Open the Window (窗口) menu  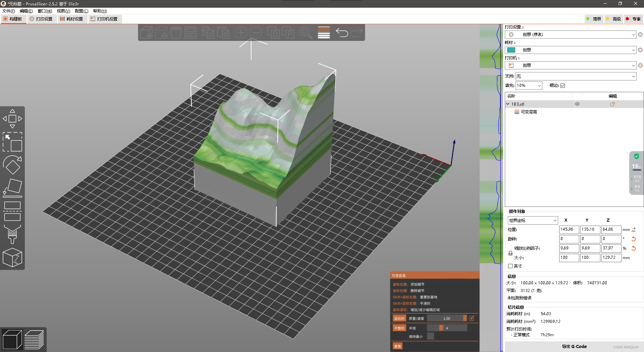[x=45, y=11]
